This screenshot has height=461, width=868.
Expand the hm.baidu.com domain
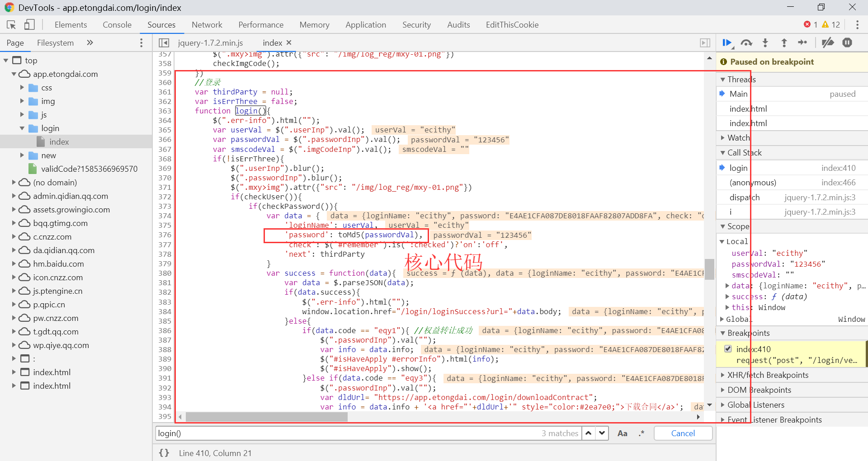coord(14,264)
